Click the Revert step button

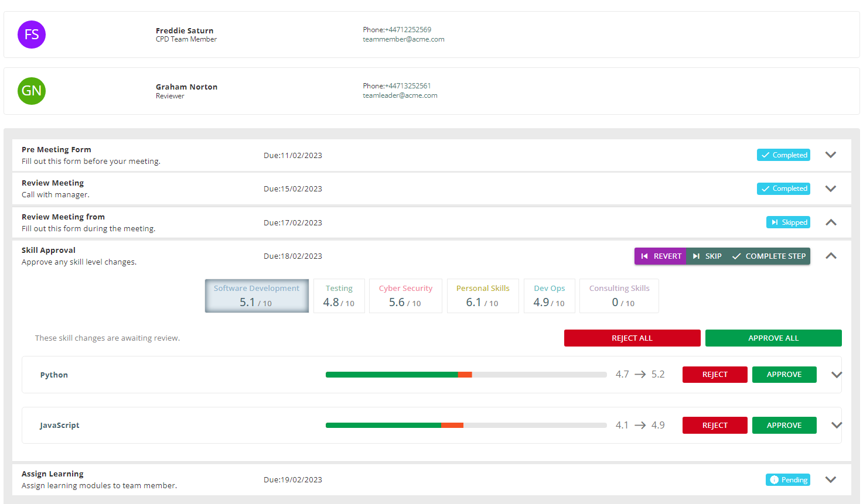tap(660, 256)
